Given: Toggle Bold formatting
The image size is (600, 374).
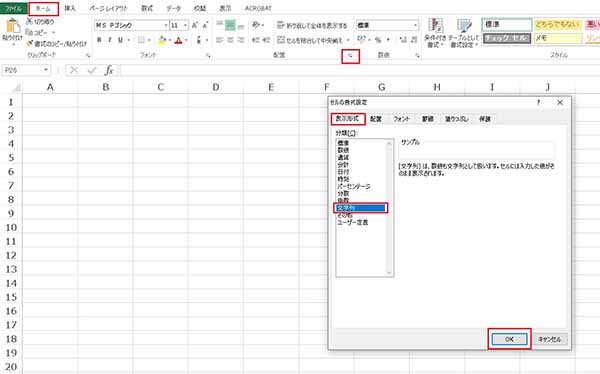Looking at the screenshot, I should (x=99, y=40).
